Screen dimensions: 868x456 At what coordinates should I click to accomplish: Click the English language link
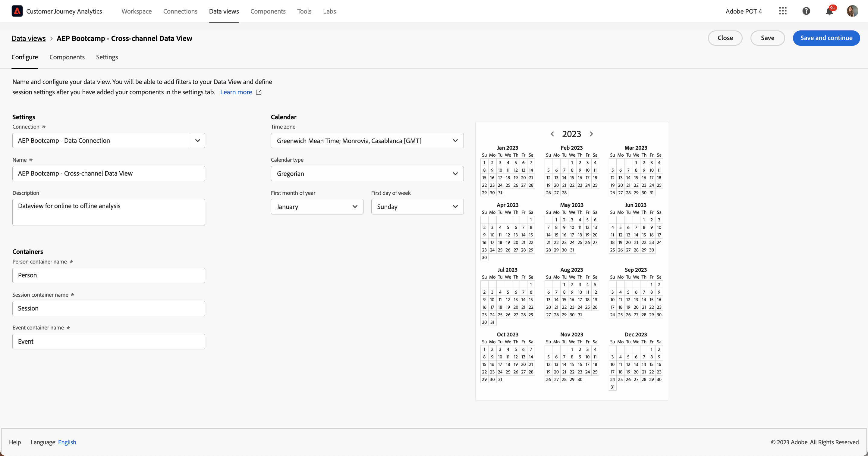[67, 442]
